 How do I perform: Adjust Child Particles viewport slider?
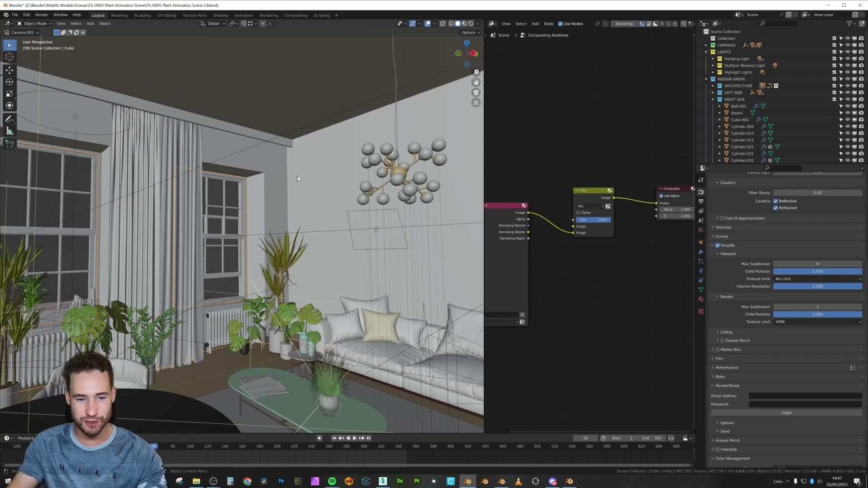tap(817, 272)
